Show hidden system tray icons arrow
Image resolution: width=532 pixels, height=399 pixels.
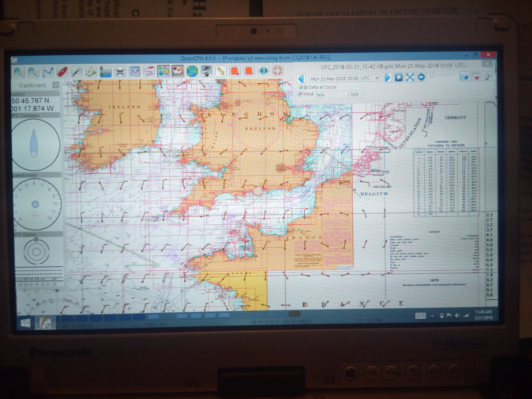point(432,316)
